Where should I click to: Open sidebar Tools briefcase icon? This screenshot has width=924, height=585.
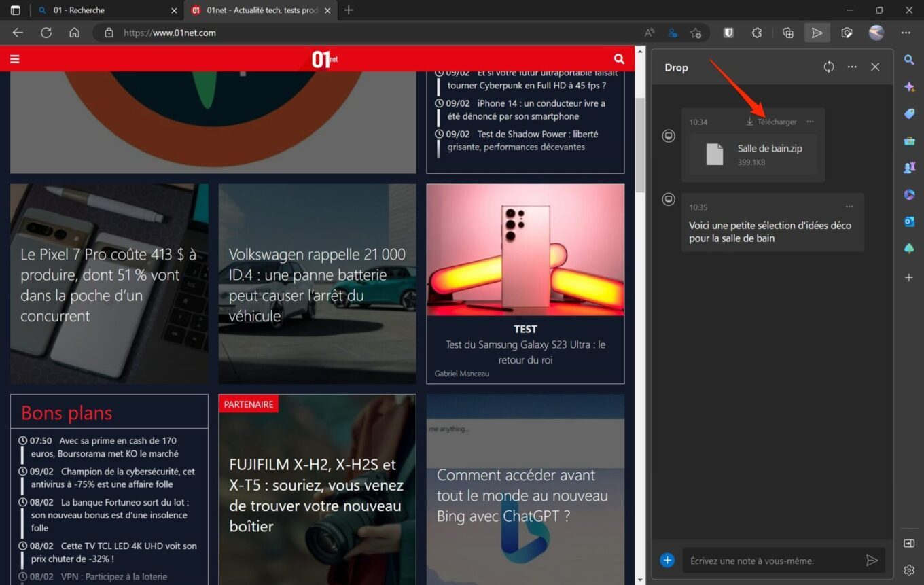[909, 141]
